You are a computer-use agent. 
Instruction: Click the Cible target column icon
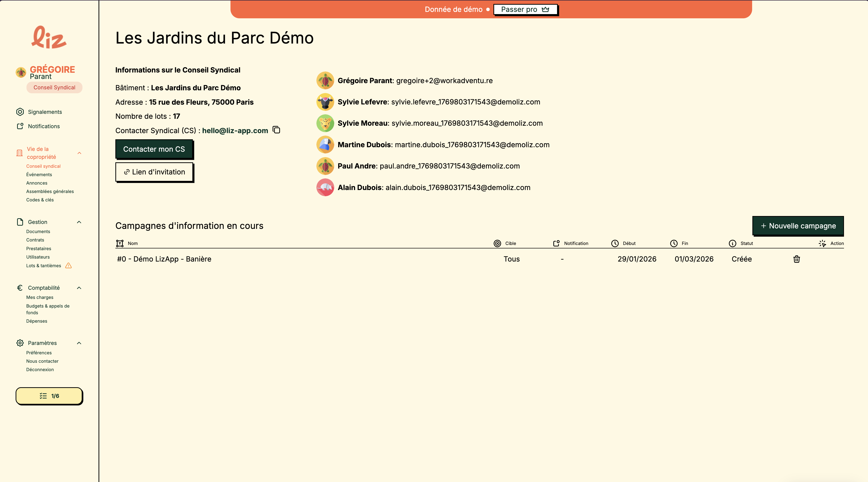497,243
